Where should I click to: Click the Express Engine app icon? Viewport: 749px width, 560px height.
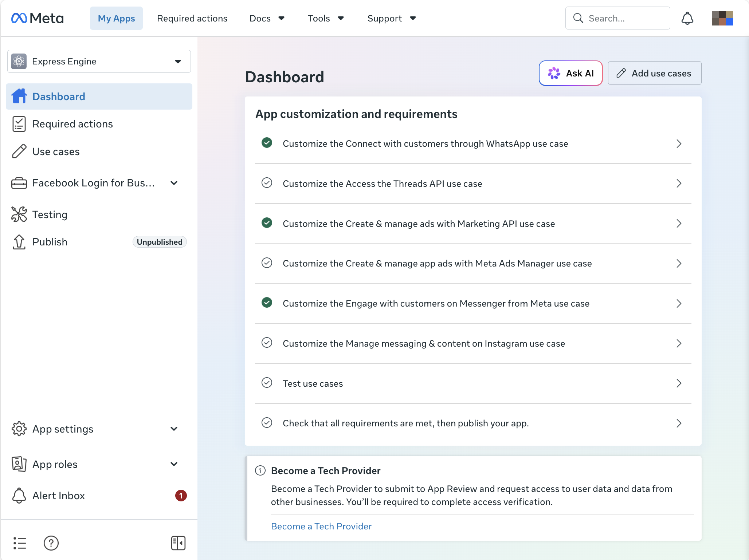pos(19,61)
